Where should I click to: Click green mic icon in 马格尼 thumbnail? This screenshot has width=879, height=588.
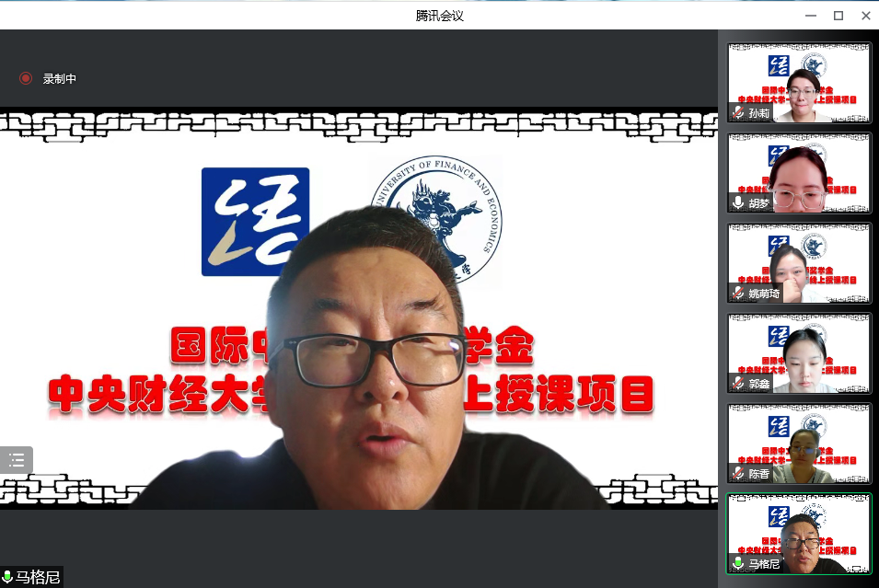(x=738, y=563)
